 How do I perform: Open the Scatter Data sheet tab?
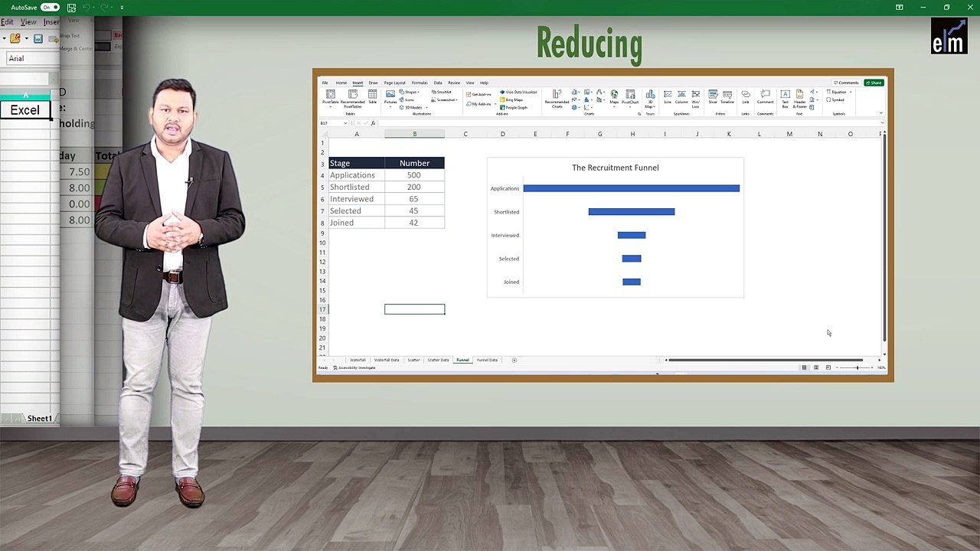click(438, 360)
